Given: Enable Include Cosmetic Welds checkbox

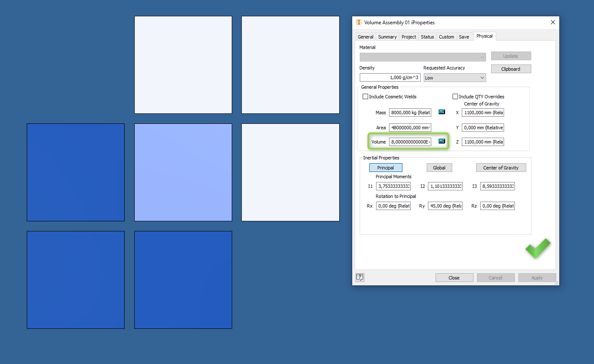Looking at the screenshot, I should (x=365, y=97).
